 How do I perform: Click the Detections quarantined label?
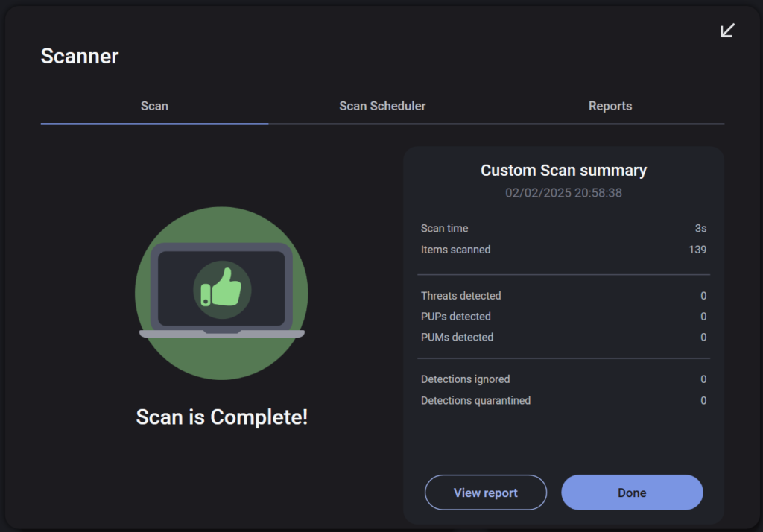[475, 401]
